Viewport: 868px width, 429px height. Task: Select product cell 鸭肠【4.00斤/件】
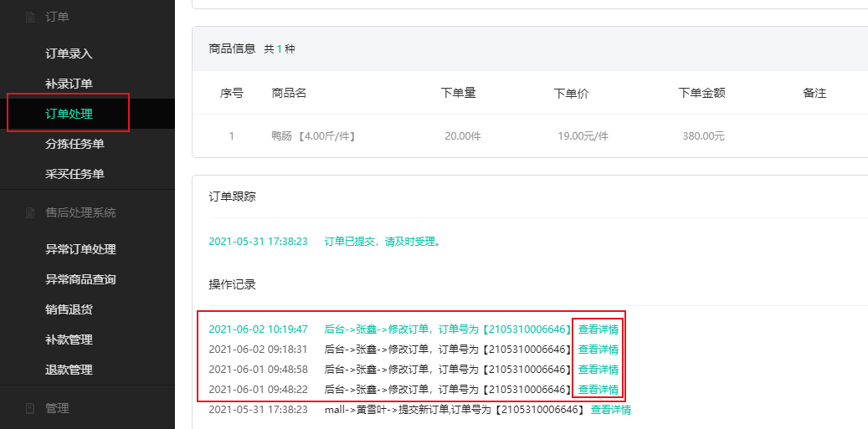coord(313,136)
